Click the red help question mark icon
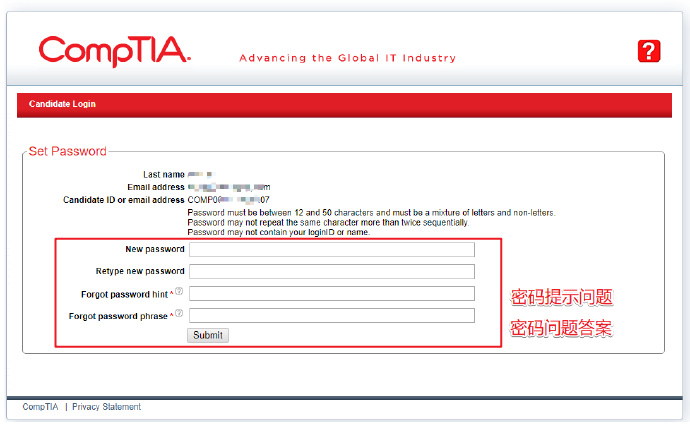 coord(649,51)
